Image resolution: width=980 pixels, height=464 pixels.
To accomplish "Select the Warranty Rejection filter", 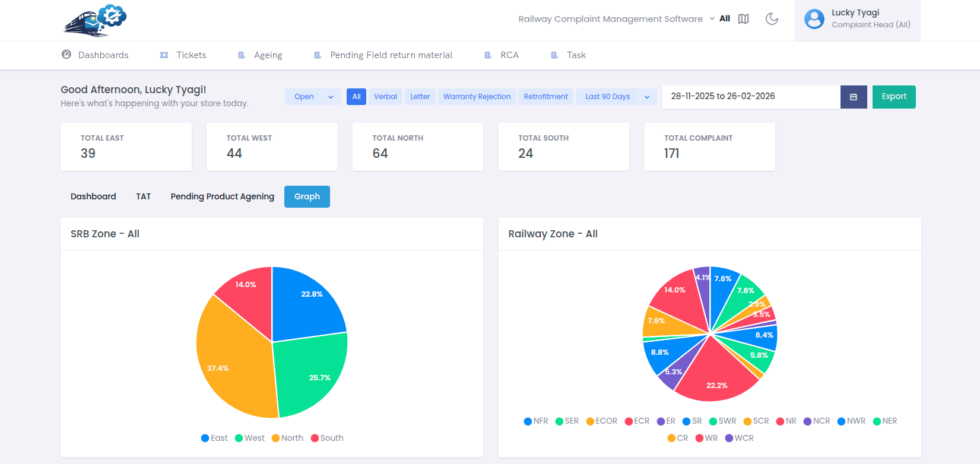I will 477,97.
